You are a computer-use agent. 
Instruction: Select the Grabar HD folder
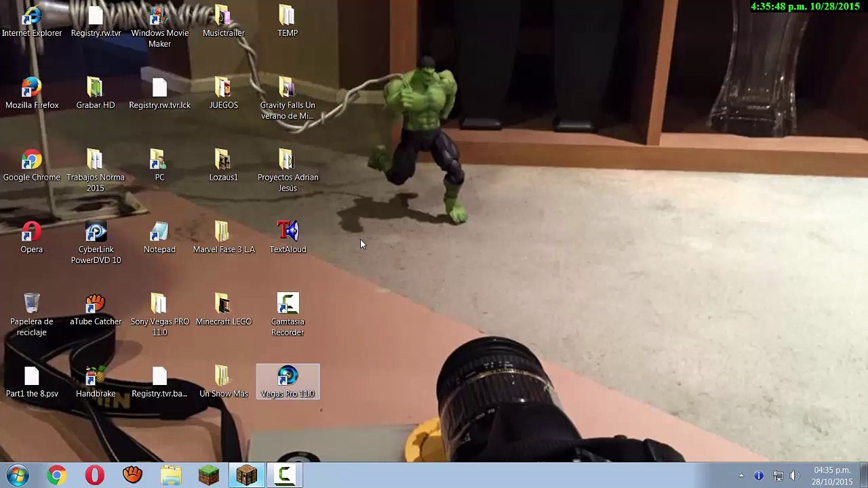point(96,93)
